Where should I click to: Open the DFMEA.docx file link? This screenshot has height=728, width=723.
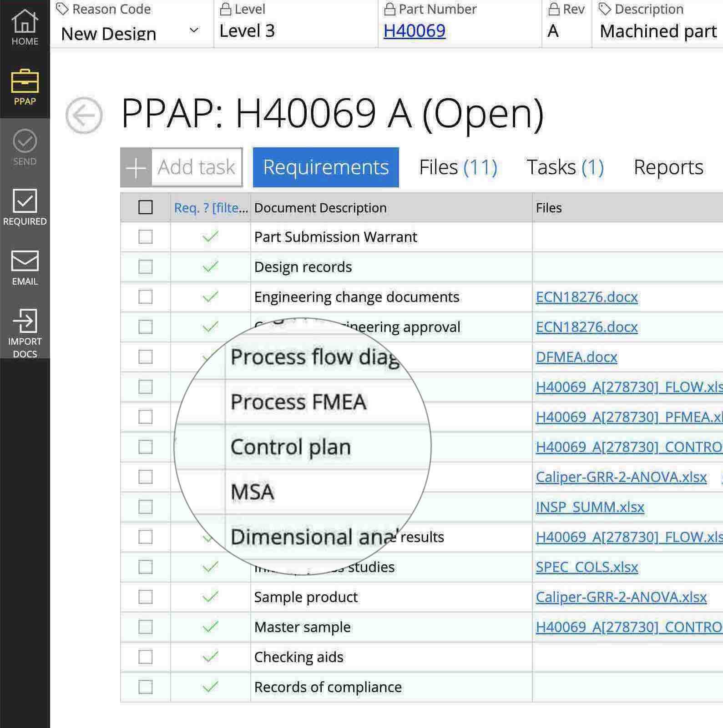coord(576,357)
